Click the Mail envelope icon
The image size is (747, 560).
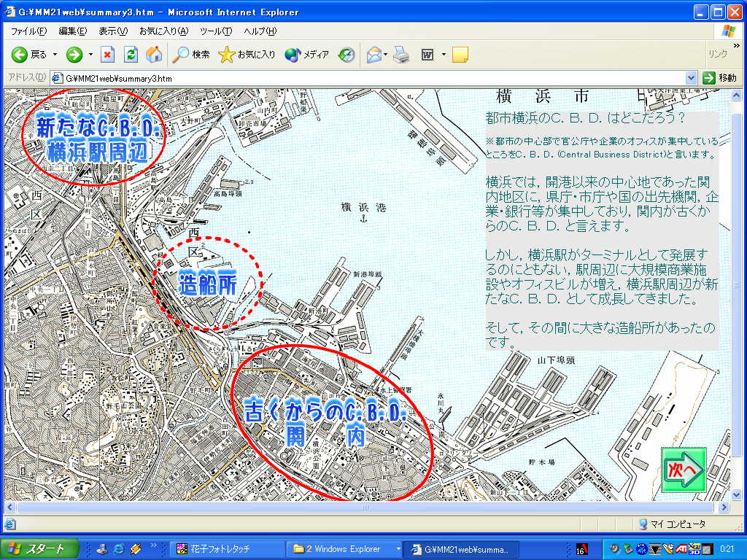click(x=374, y=55)
